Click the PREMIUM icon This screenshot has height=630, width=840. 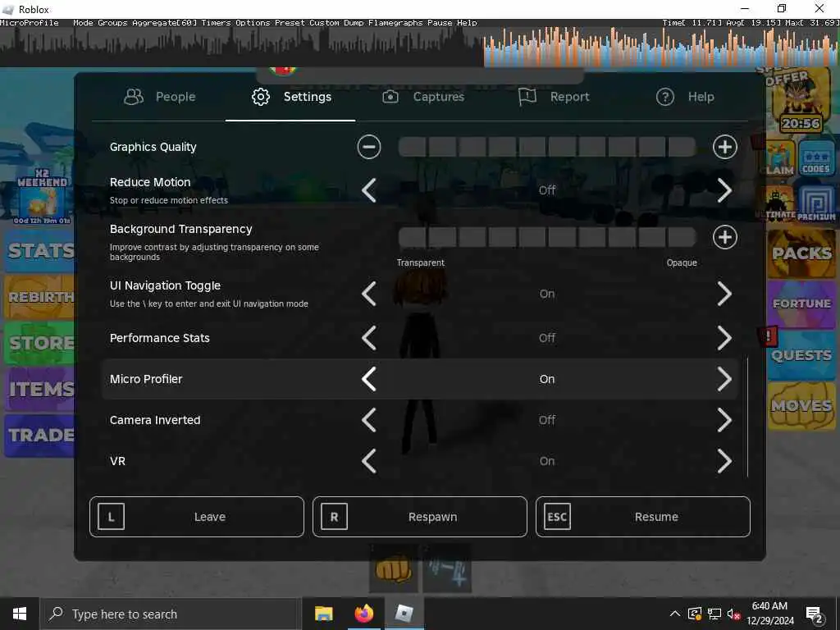click(816, 202)
